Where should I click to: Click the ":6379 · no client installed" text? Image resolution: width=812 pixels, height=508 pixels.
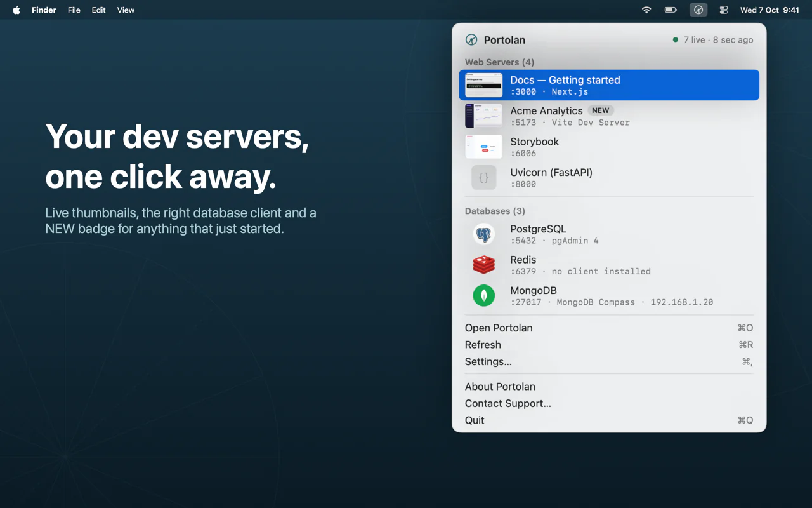580,271
